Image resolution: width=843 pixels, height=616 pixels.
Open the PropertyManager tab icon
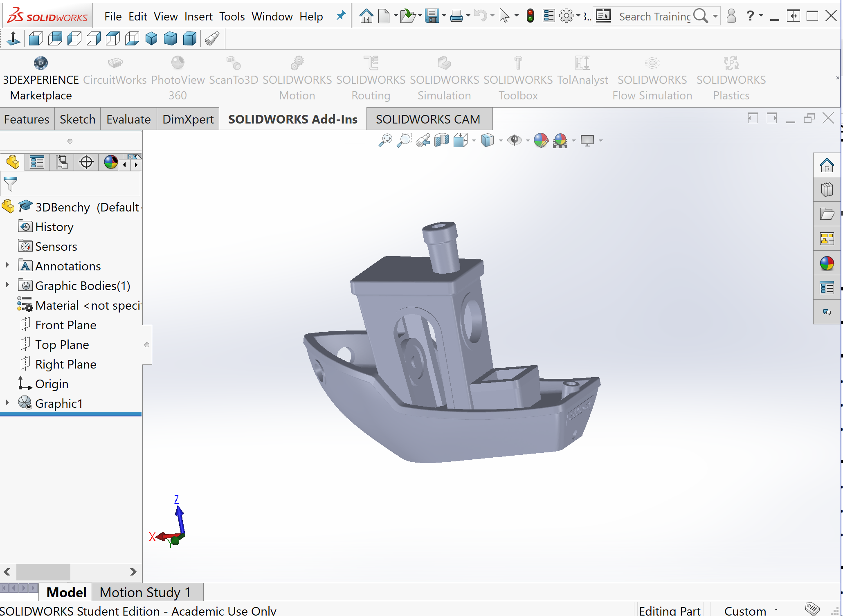point(37,162)
